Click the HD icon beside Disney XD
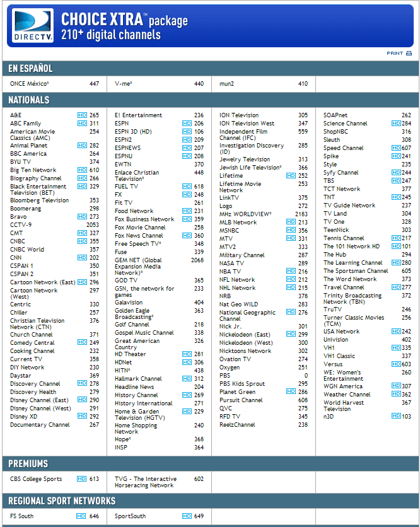Viewport: 420px width, 527px height. [82, 416]
